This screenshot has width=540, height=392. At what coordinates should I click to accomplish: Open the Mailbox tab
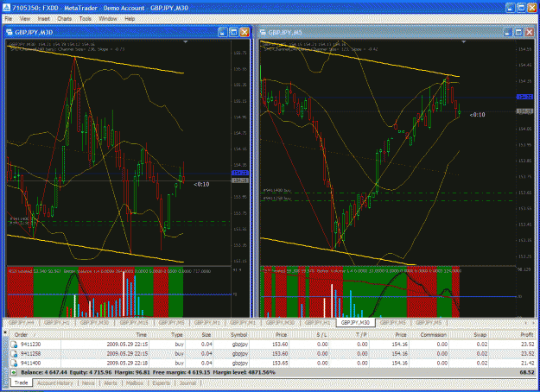(135, 383)
